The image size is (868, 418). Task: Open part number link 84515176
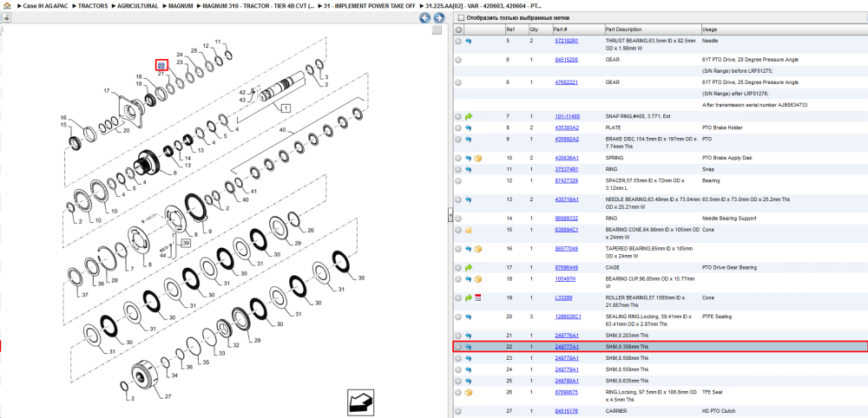[566, 411]
